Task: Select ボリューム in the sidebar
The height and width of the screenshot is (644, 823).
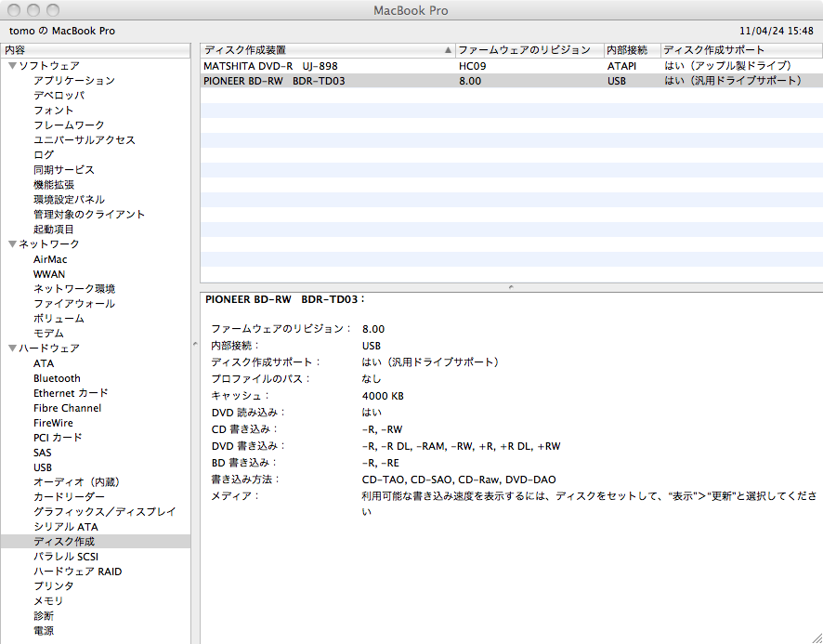Action: [59, 319]
